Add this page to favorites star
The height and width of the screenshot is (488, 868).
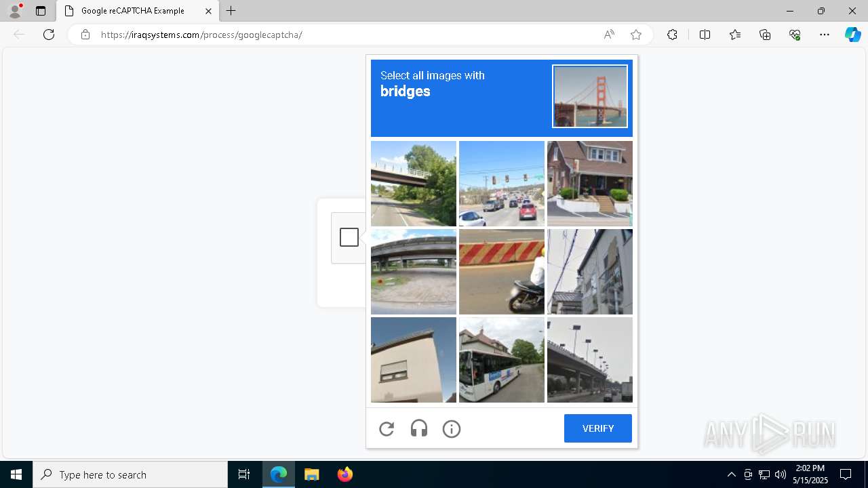(636, 35)
